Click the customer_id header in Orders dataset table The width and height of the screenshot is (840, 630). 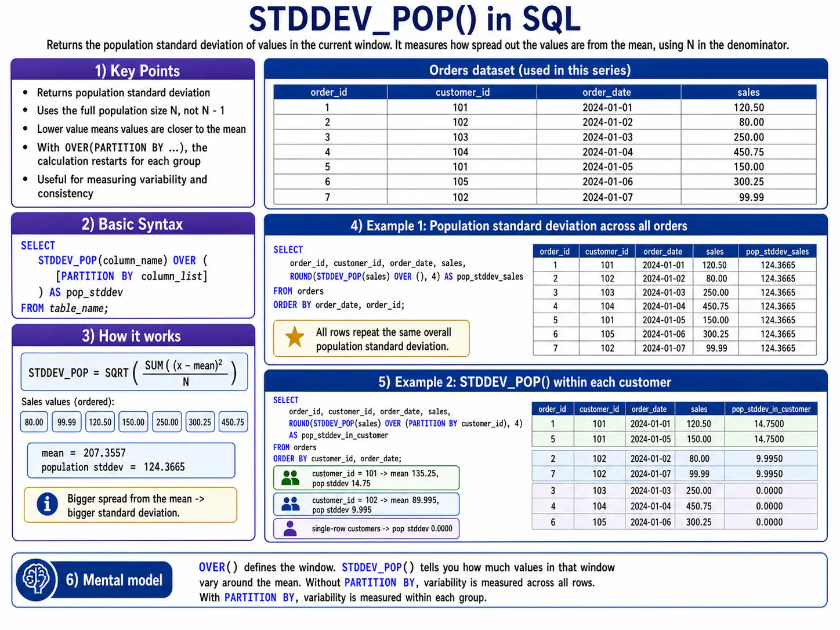pyautogui.click(x=462, y=92)
